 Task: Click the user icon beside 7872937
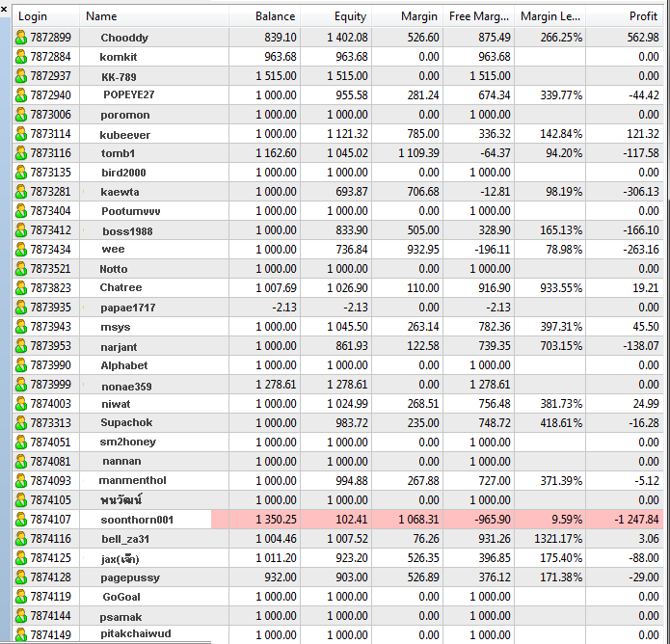21,76
